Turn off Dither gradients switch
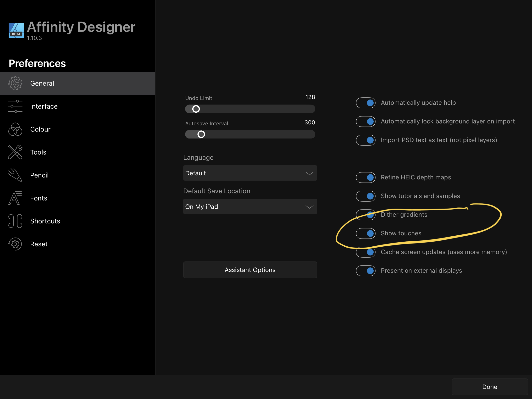This screenshot has width=532, height=399. click(x=366, y=215)
